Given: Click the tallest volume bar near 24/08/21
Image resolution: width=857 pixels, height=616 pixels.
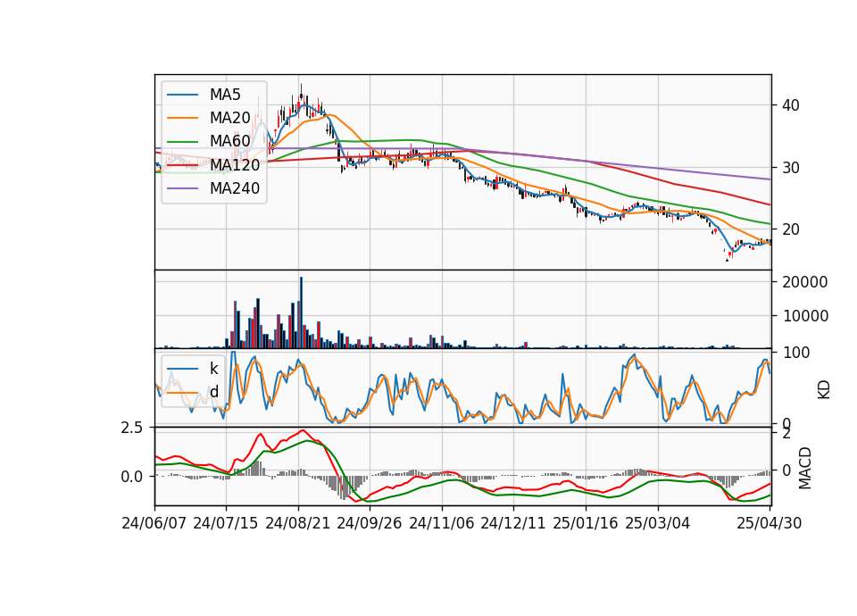Looking at the screenshot, I should pos(301,312).
